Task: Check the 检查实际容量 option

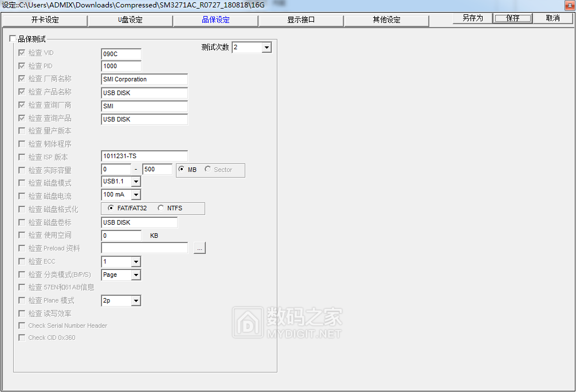Action: (x=21, y=170)
